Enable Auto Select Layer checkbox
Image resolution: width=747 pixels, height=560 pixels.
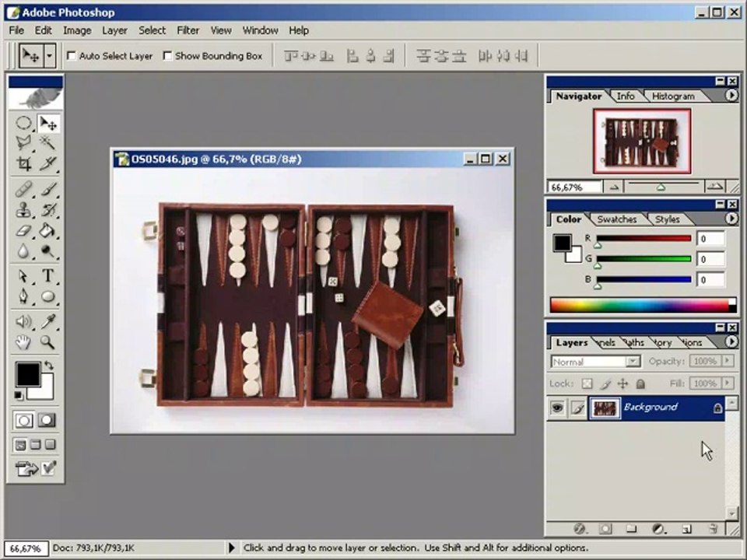pyautogui.click(x=72, y=56)
